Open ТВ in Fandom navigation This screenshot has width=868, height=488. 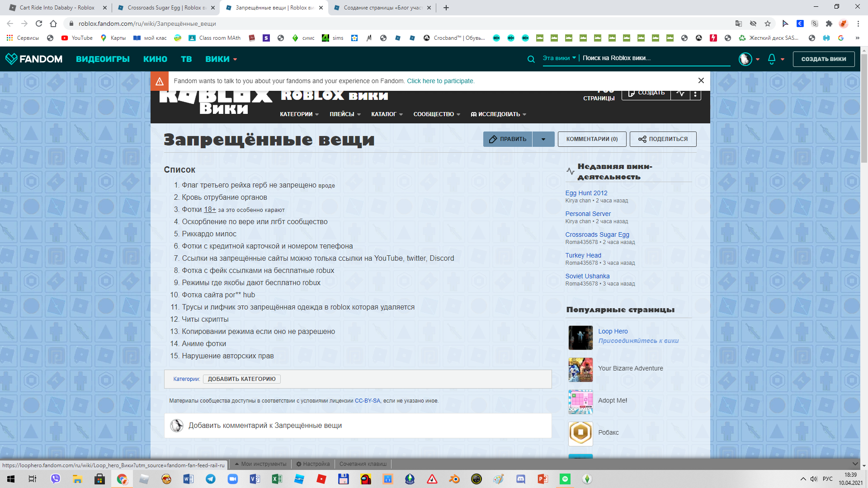point(186,59)
